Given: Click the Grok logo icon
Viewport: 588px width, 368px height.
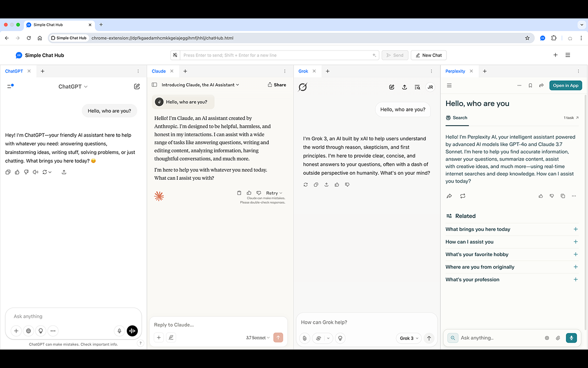Looking at the screenshot, I should click(x=303, y=87).
